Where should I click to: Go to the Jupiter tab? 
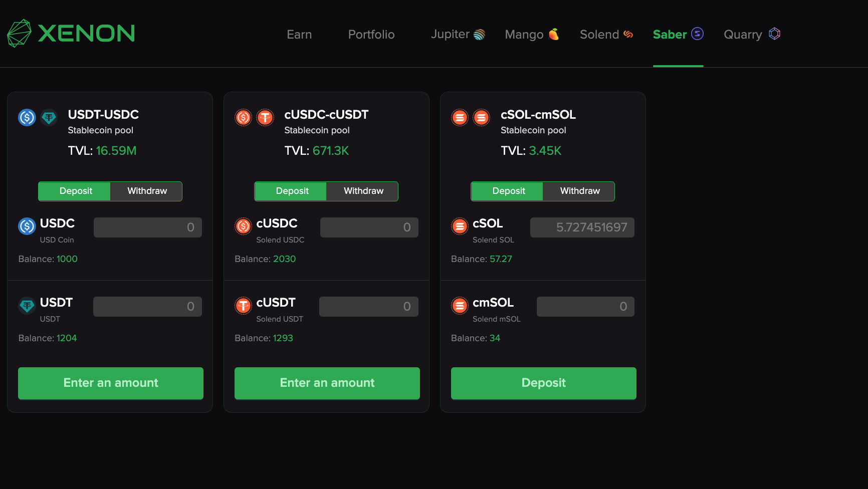click(x=458, y=34)
